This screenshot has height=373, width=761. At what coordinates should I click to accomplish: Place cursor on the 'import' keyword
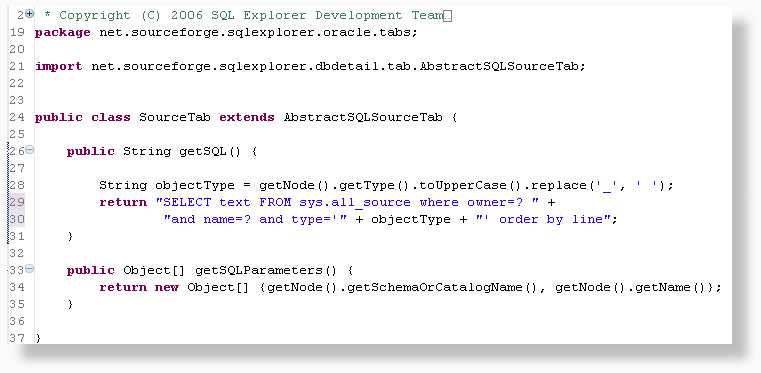[x=59, y=66]
